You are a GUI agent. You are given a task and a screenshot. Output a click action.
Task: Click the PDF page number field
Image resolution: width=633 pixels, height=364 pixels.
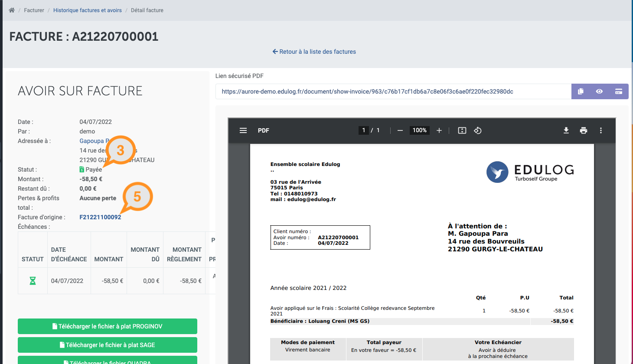(x=363, y=130)
